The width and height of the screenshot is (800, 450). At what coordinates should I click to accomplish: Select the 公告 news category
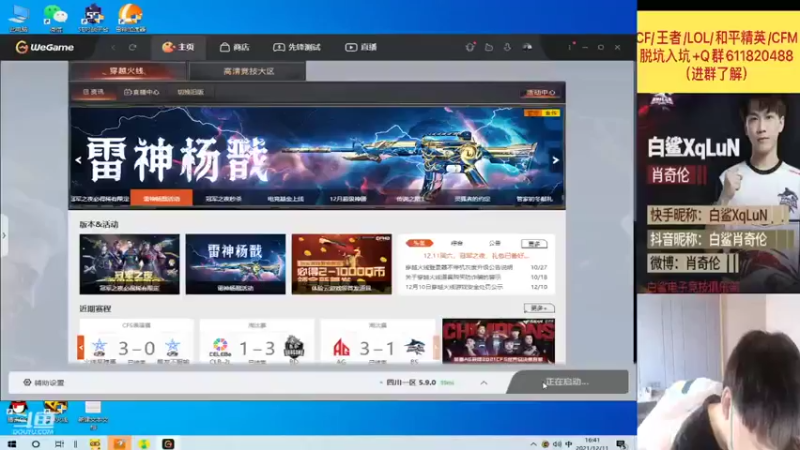pyautogui.click(x=494, y=243)
